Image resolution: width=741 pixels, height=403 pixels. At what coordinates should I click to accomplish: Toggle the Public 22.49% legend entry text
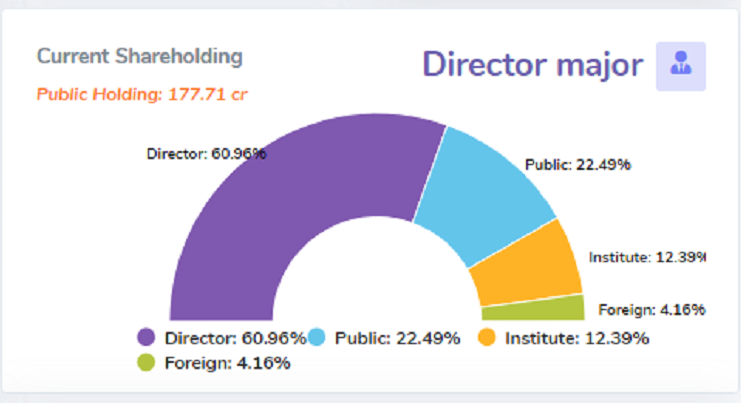point(398,338)
